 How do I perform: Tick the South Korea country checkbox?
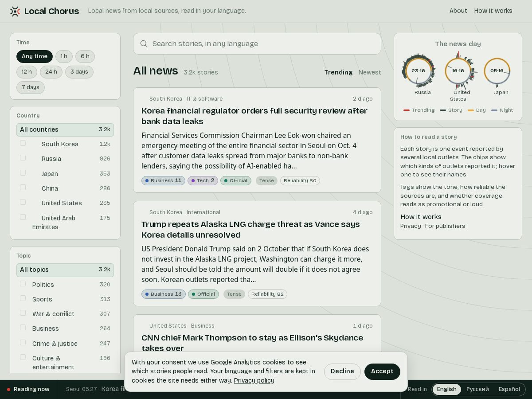[23, 143]
